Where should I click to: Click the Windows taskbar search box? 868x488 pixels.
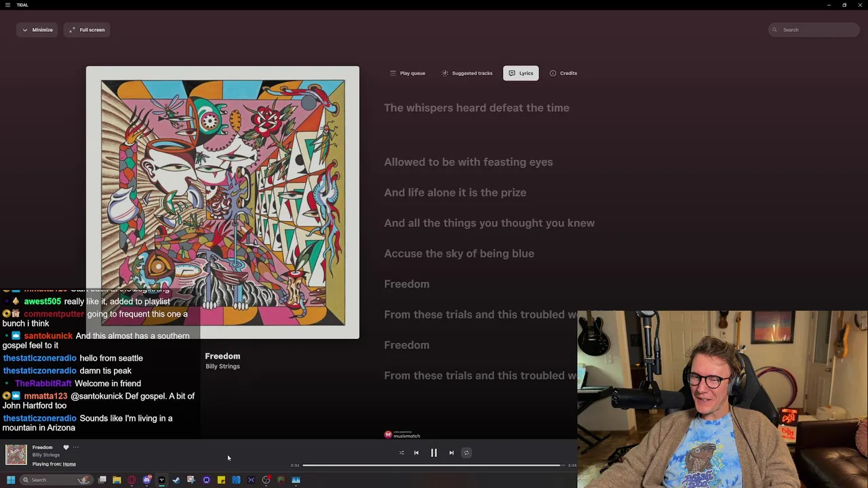(57, 480)
